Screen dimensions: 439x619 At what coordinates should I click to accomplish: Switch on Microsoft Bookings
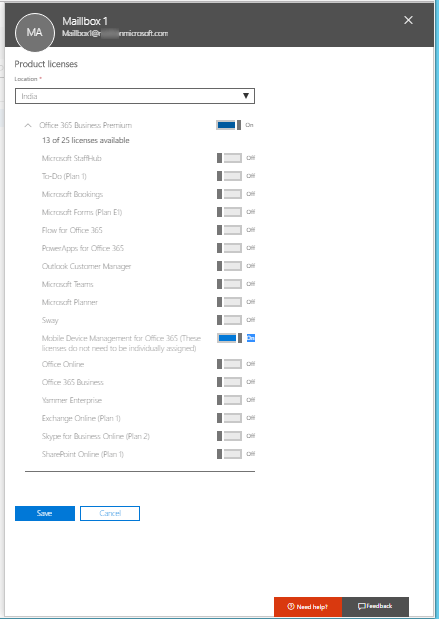(x=229, y=194)
